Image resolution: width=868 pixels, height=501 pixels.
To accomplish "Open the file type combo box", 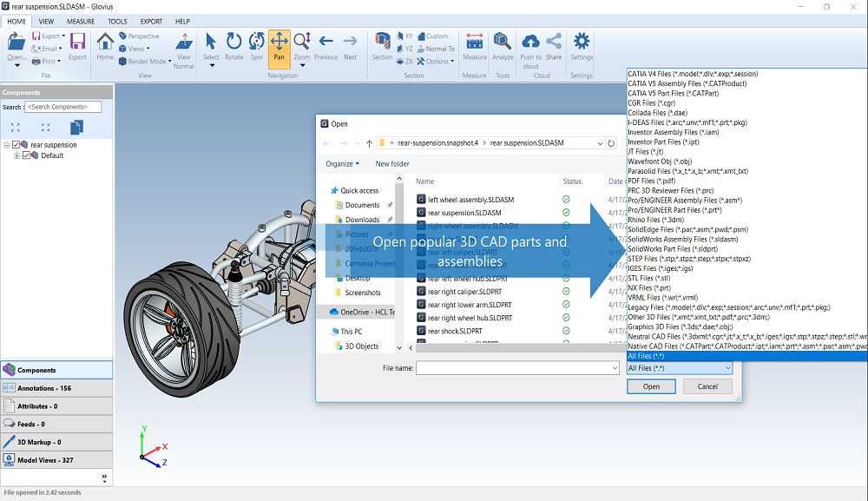I will [x=680, y=368].
